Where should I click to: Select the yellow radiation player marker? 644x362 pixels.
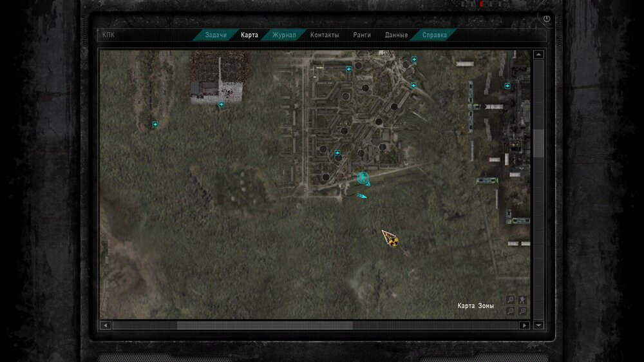pos(393,242)
